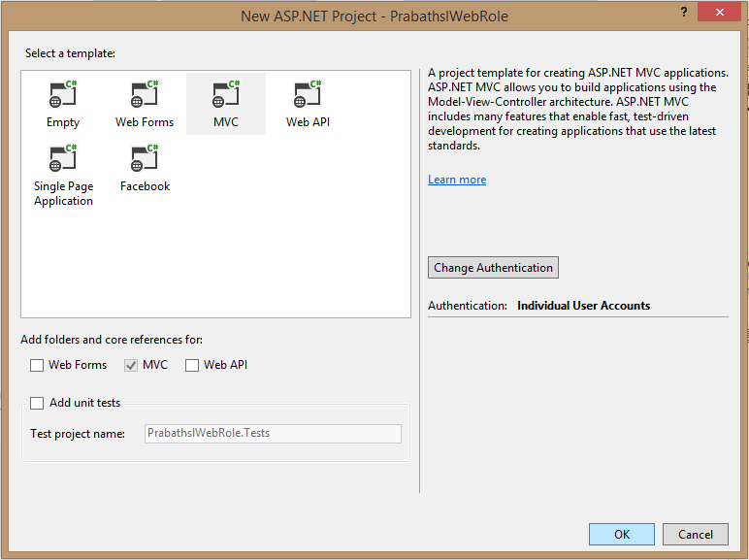Choose the Facebook template icon
The image size is (749, 560).
pyautogui.click(x=145, y=158)
